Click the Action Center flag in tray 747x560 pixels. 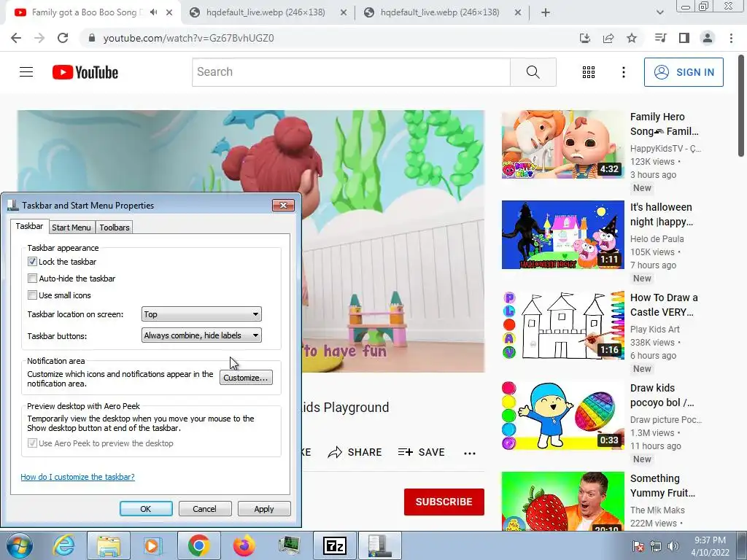point(638,546)
